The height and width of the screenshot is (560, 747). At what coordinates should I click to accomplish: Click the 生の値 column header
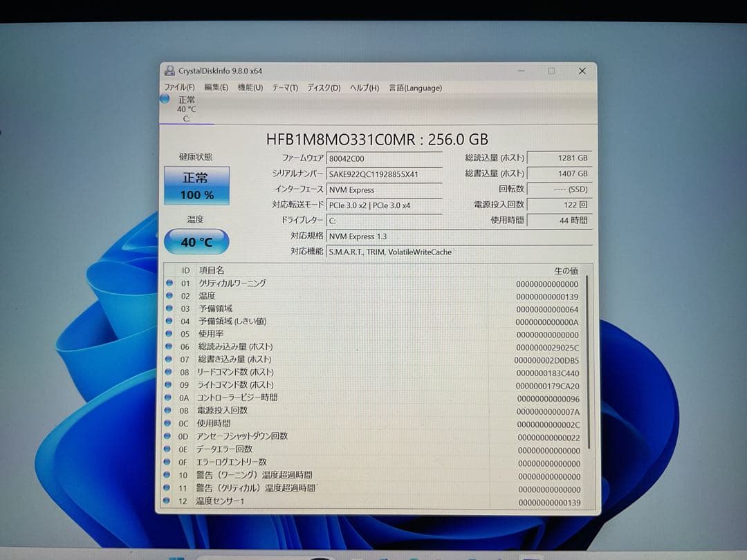566,270
